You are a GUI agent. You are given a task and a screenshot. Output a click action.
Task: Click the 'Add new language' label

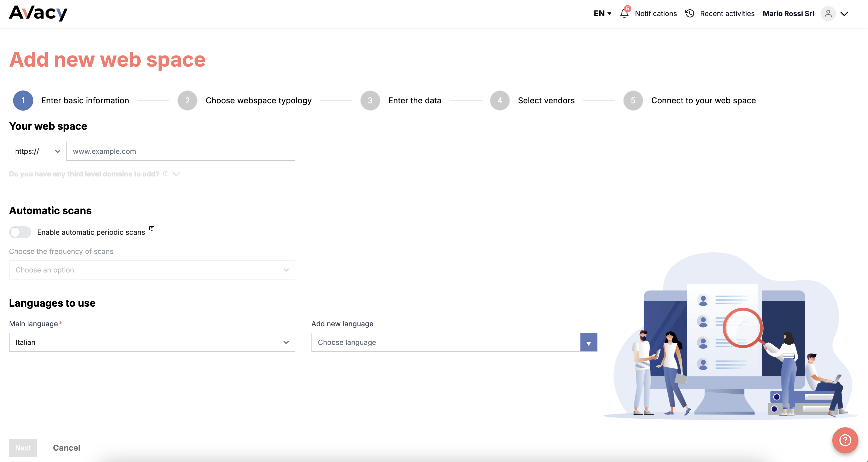pos(342,324)
